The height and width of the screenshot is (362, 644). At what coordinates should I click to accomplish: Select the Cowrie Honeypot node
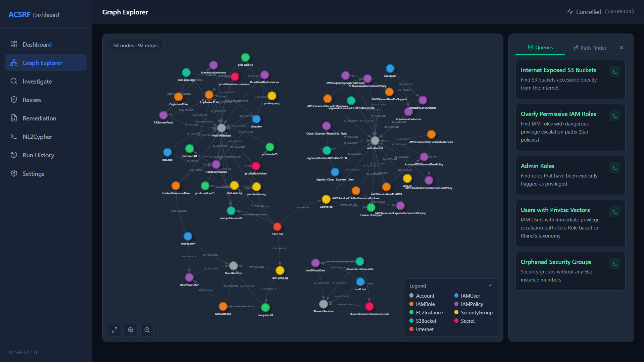[x=371, y=208]
